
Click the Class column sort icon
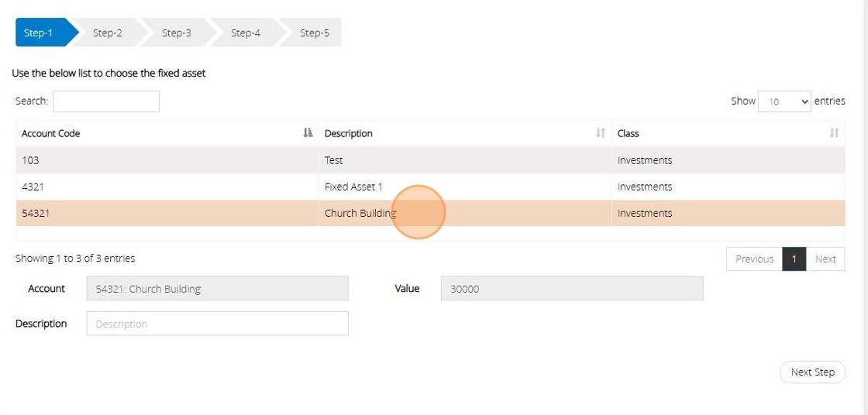point(834,133)
